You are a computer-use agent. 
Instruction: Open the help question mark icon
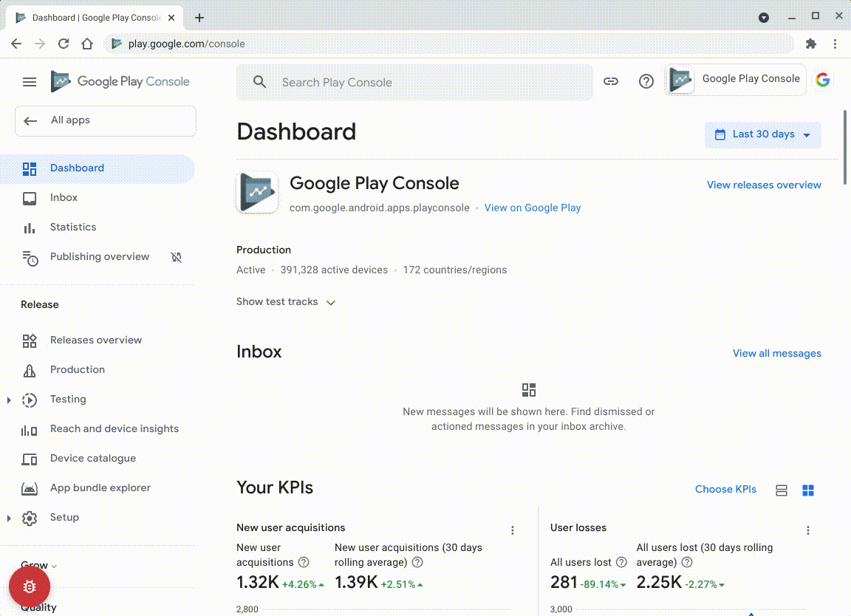(x=646, y=82)
